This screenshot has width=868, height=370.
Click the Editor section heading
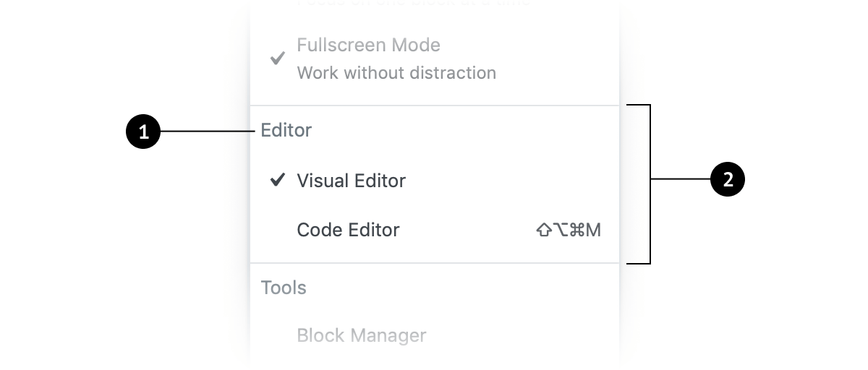point(286,130)
